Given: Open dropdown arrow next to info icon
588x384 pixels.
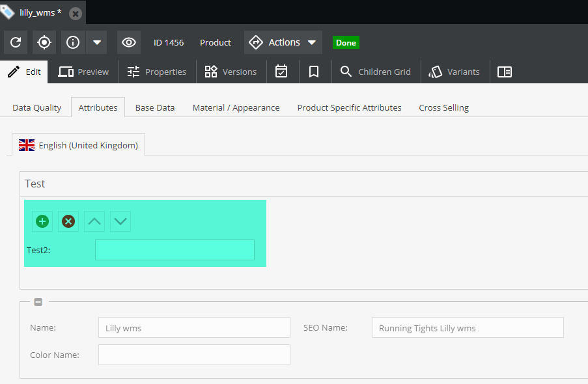Looking at the screenshot, I should pos(97,42).
